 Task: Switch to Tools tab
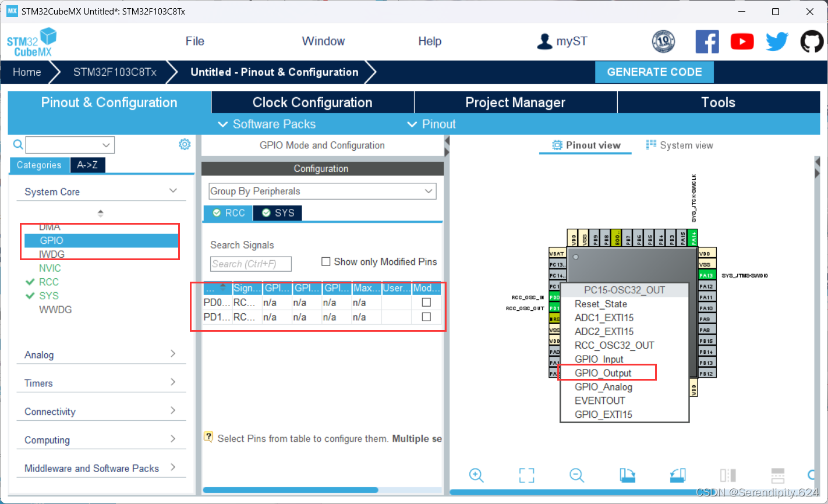718,102
